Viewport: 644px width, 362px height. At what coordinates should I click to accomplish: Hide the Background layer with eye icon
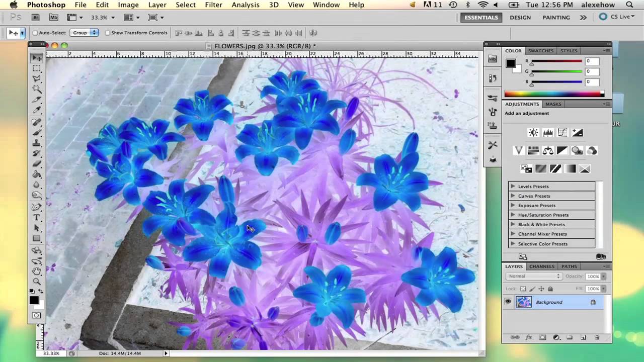click(x=508, y=302)
